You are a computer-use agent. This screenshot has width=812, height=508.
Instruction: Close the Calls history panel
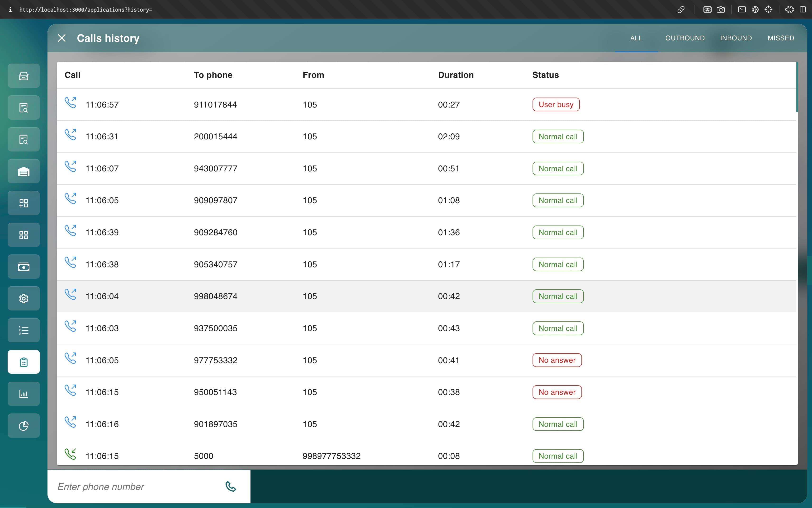click(x=62, y=38)
